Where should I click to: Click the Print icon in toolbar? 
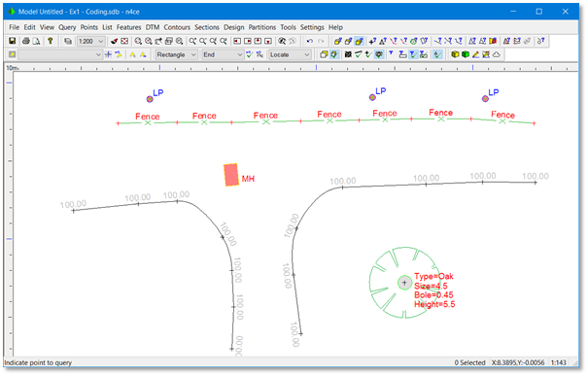26,41
